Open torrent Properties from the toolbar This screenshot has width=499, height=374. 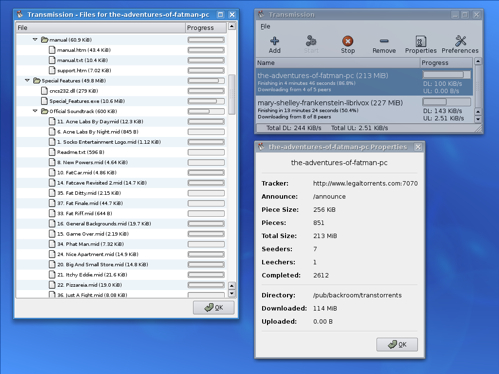click(x=421, y=41)
